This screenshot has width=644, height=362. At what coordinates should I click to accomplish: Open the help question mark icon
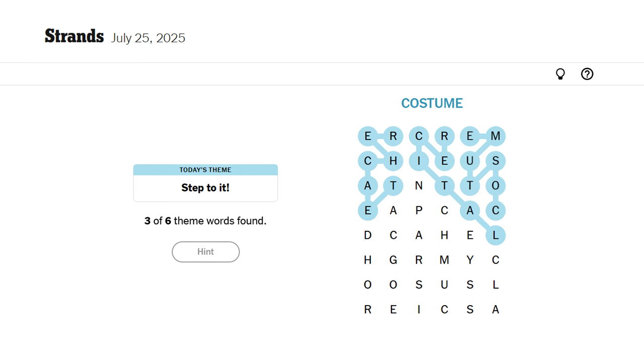(587, 73)
